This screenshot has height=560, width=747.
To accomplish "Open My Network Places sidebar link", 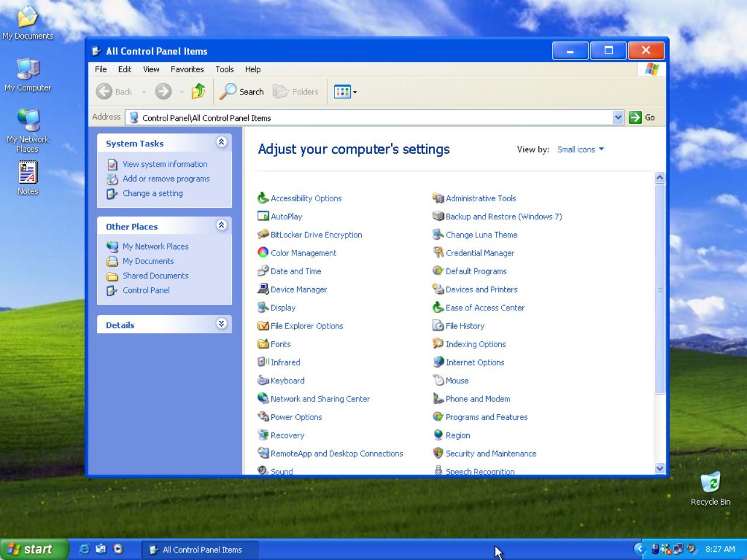I will pos(156,246).
